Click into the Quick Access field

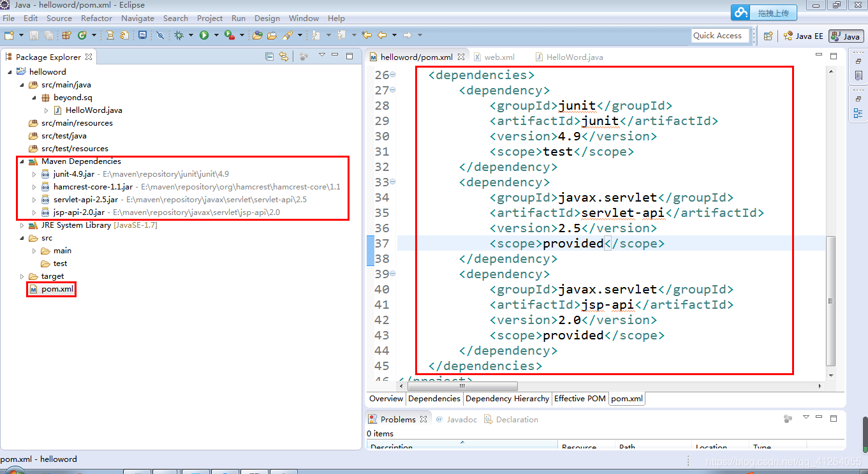click(x=720, y=36)
